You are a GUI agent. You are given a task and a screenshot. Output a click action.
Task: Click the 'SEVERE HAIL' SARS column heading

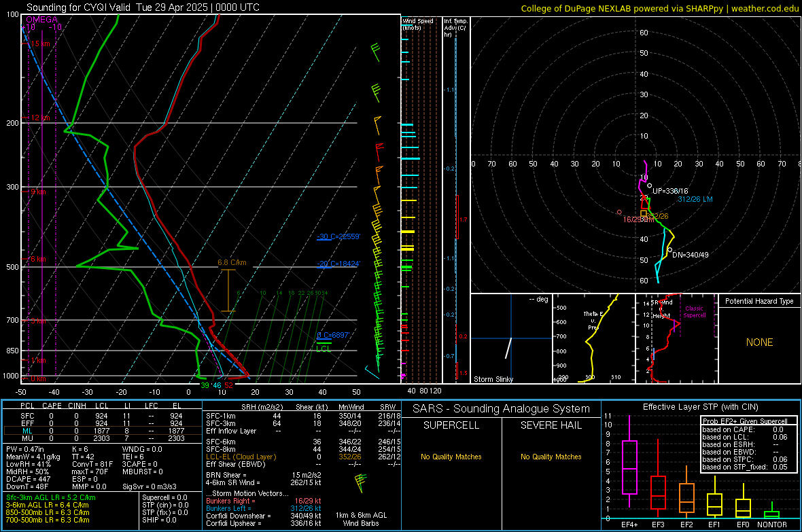coord(551,425)
